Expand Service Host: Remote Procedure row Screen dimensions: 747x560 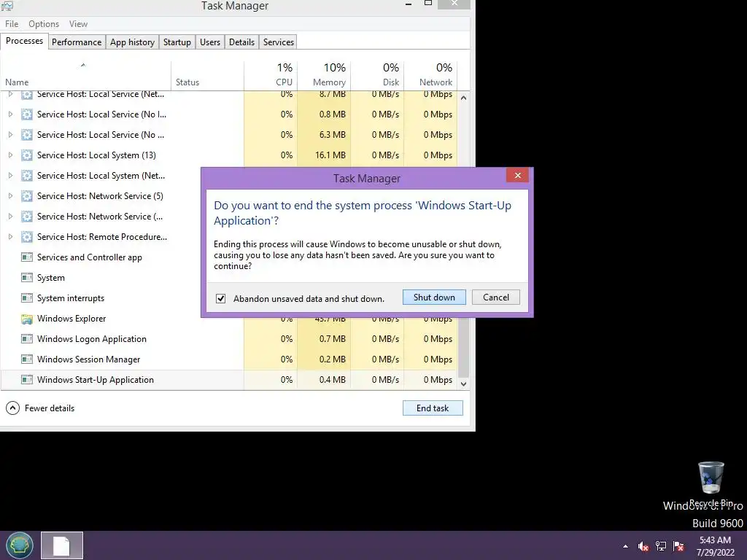point(10,237)
